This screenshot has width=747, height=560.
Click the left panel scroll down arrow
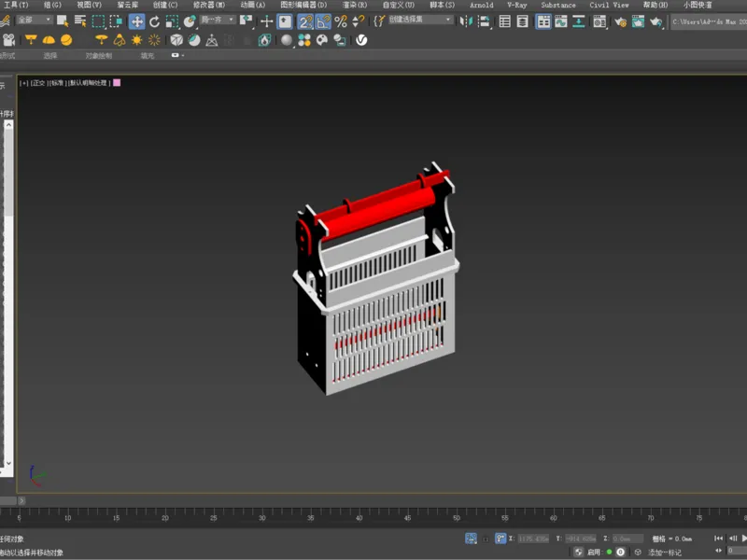(x=8, y=463)
